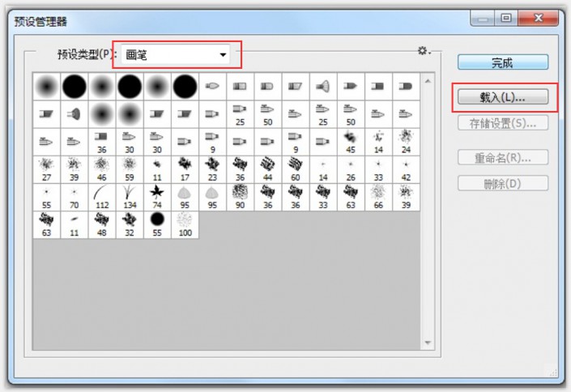Click the 存储设置(S)... save set button
The image size is (571, 392).
pyautogui.click(x=502, y=123)
